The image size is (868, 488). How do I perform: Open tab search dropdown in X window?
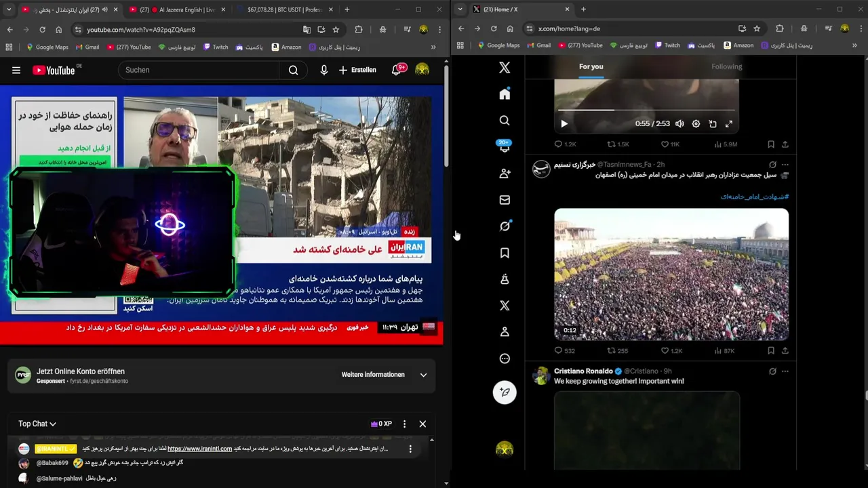(x=460, y=9)
